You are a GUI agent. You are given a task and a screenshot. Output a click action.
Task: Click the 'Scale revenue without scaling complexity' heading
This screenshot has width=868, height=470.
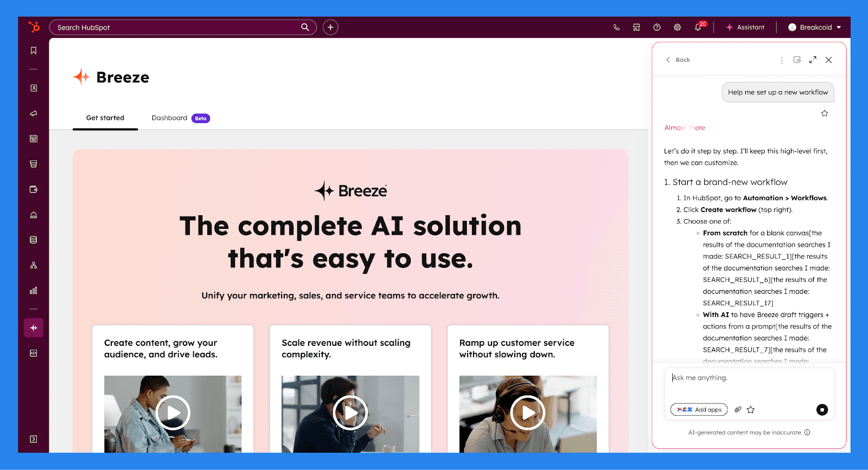(x=346, y=349)
